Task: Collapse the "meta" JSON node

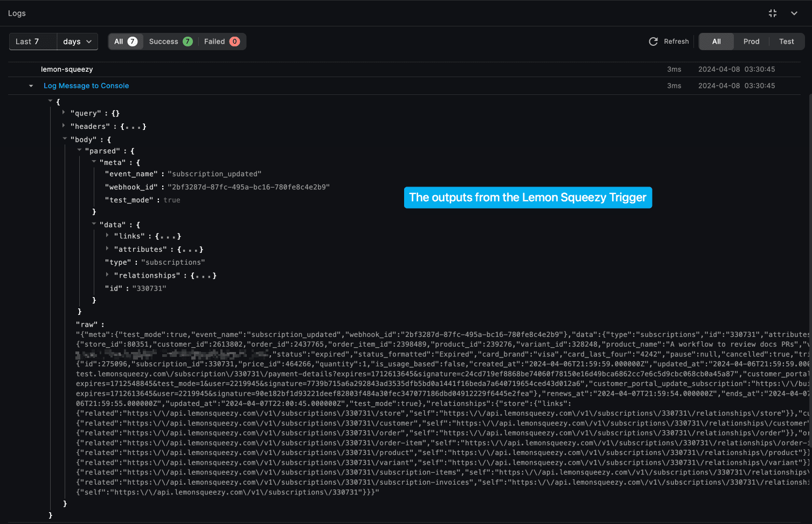Action: coord(94,162)
